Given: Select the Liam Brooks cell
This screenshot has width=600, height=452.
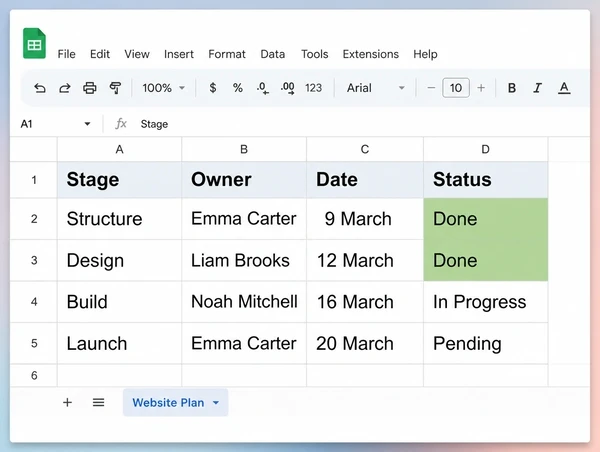Looking at the screenshot, I should [x=244, y=260].
